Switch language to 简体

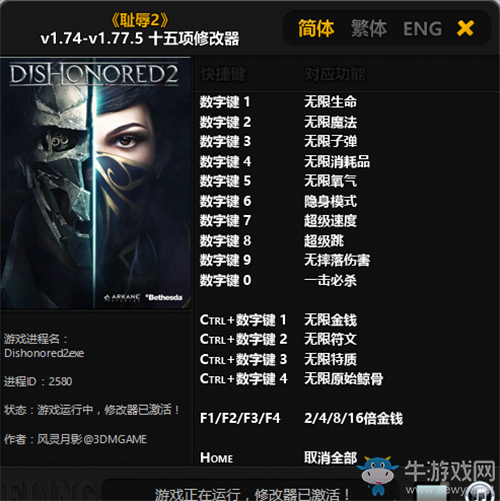pos(316,28)
